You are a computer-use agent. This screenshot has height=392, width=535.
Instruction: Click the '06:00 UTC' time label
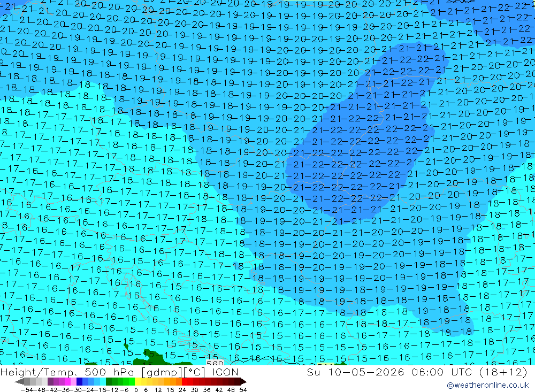(443, 372)
